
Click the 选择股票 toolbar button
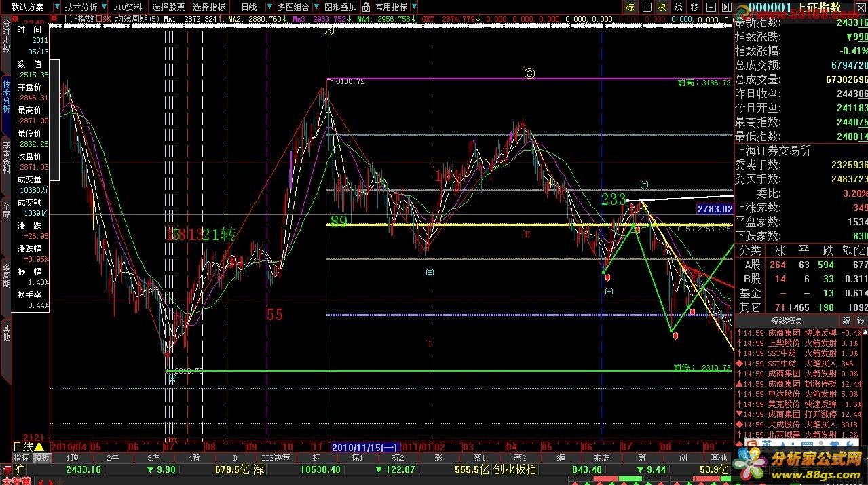tap(168, 7)
